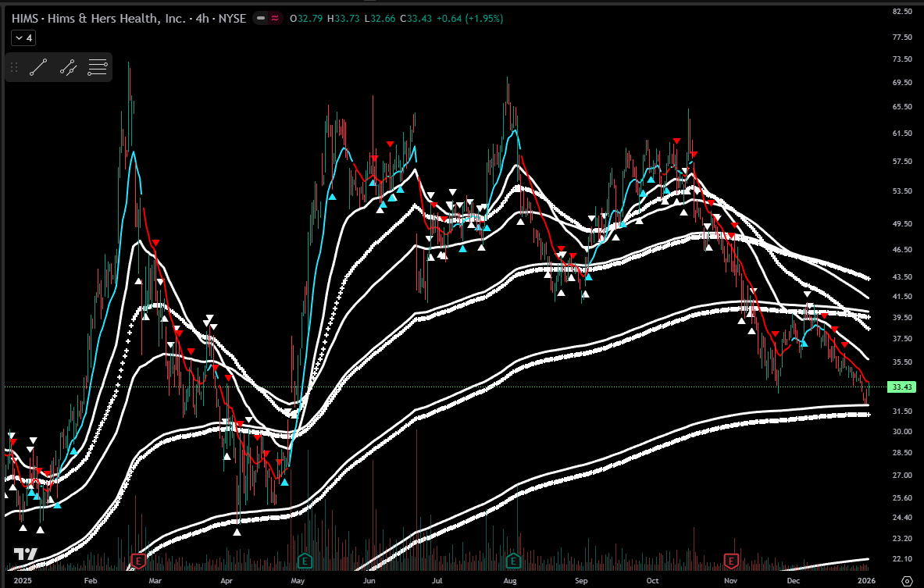Open the red earnings marker near November
Image resolution: width=924 pixels, height=588 pixels.
731,561
